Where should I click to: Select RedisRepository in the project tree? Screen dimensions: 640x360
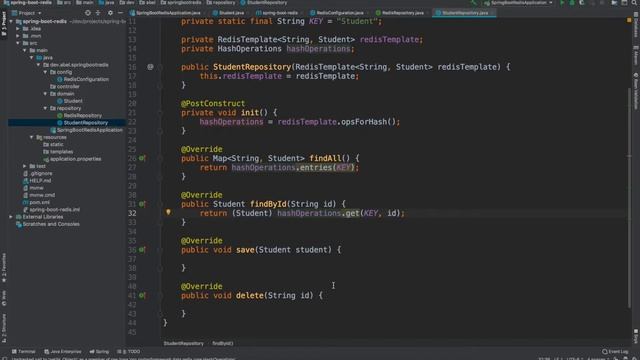coord(80,116)
